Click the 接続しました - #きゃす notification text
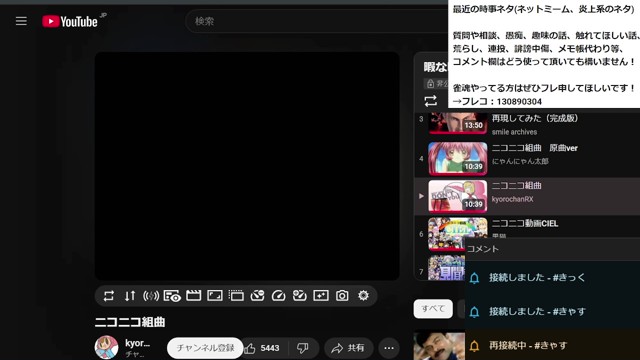This screenshot has width=640, height=360. coord(537,311)
